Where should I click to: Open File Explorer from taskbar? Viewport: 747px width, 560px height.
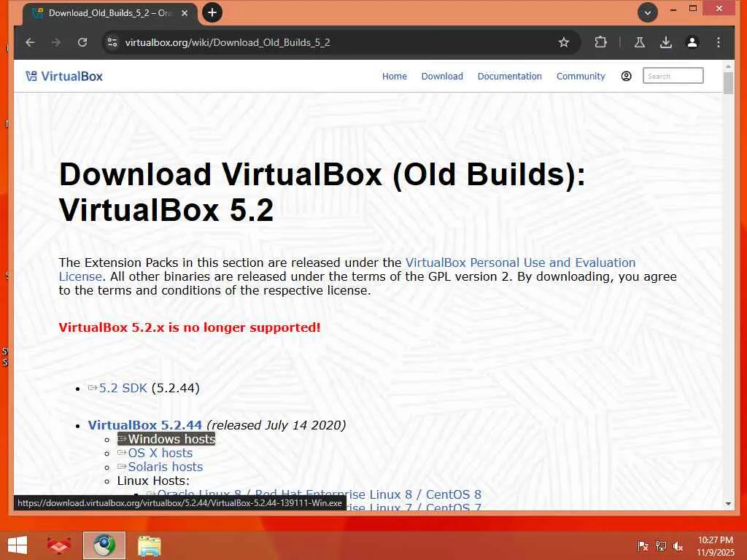pyautogui.click(x=149, y=545)
